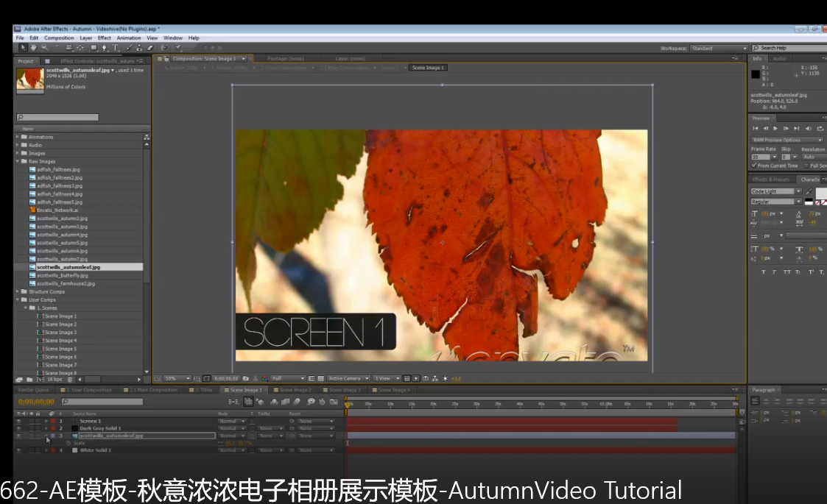Show channel and color management settings
This screenshot has height=504, width=827.
[x=265, y=378]
